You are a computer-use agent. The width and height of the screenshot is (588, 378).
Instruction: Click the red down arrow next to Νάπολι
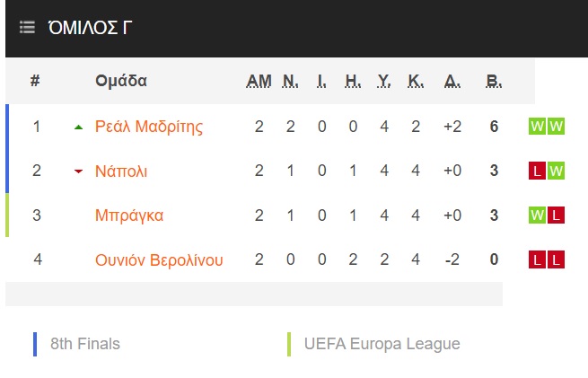coord(78,171)
